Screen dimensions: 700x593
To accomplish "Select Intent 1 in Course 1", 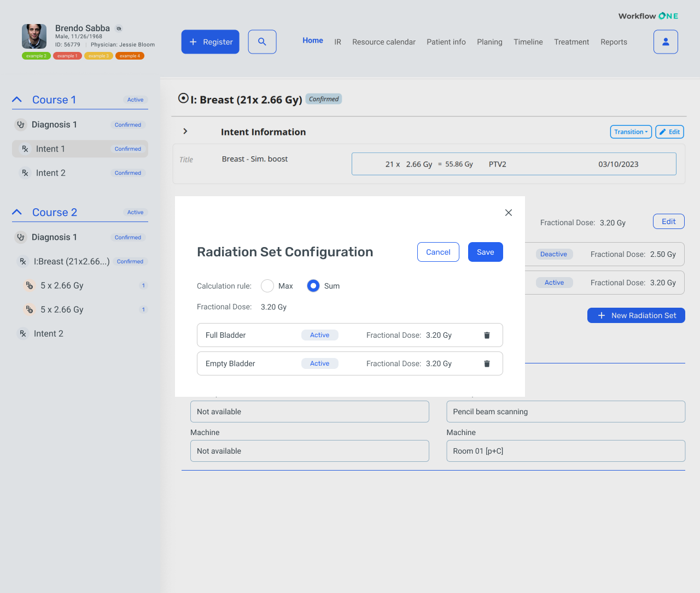I will 80,149.
